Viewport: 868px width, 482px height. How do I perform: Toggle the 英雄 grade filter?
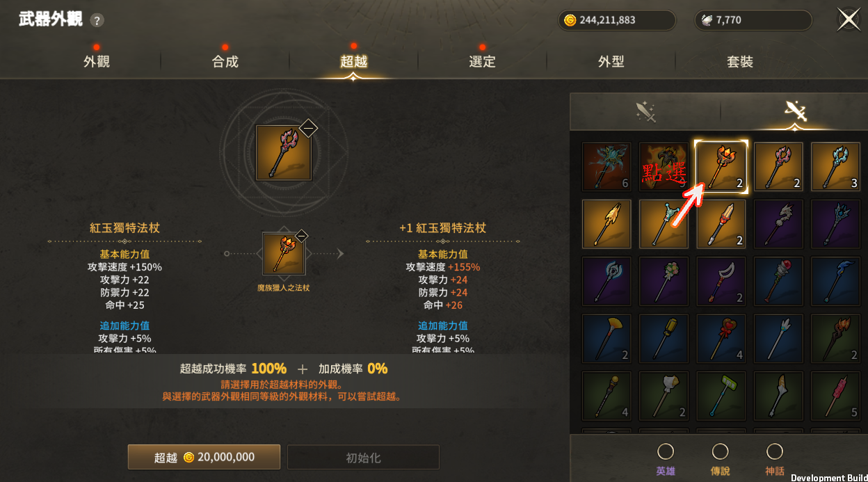pos(666,459)
